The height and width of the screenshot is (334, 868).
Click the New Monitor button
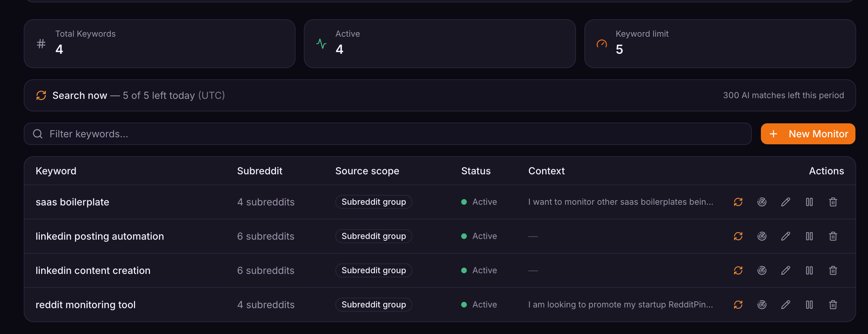coord(808,134)
